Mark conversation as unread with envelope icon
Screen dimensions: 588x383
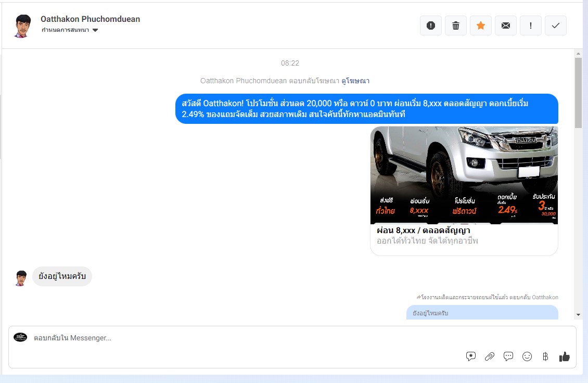pos(506,25)
